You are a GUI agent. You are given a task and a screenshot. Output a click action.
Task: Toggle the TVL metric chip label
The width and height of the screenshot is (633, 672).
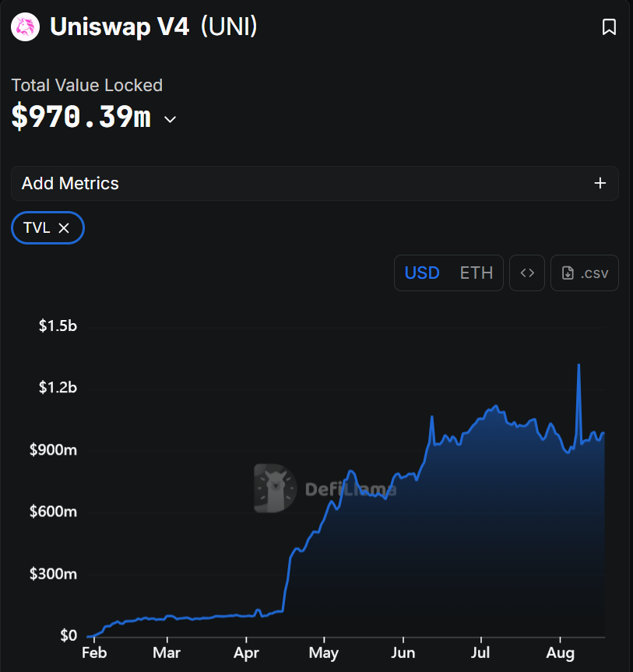(x=37, y=228)
